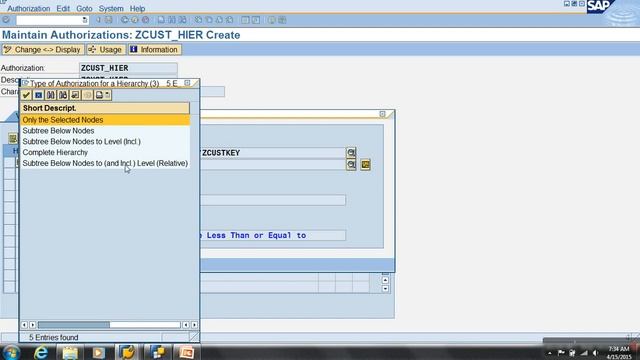Open the command field history dropdown
The width and height of the screenshot is (640, 360).
(85, 20)
